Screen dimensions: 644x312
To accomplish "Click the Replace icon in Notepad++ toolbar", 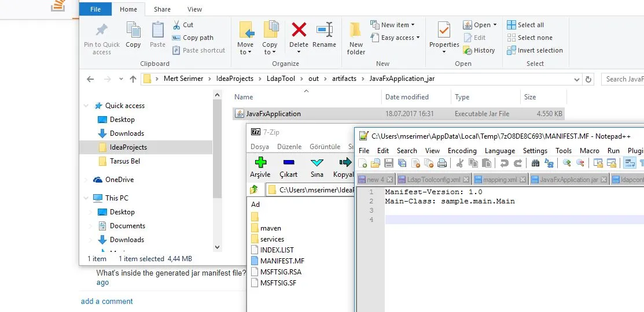I will pos(549,163).
